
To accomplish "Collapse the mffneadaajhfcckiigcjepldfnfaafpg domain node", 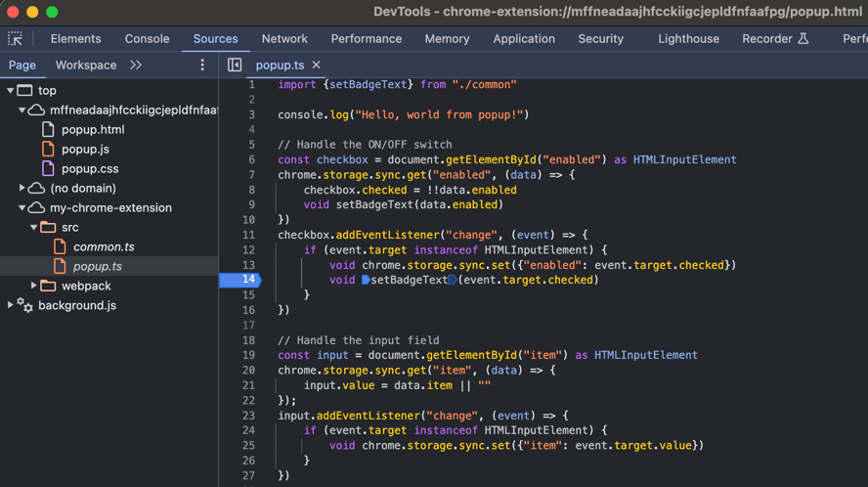I will pyautogui.click(x=22, y=110).
